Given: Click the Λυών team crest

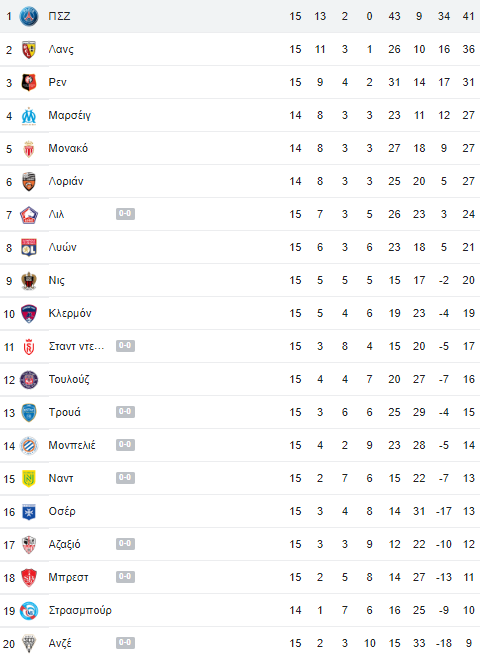Looking at the screenshot, I should coord(29,248).
